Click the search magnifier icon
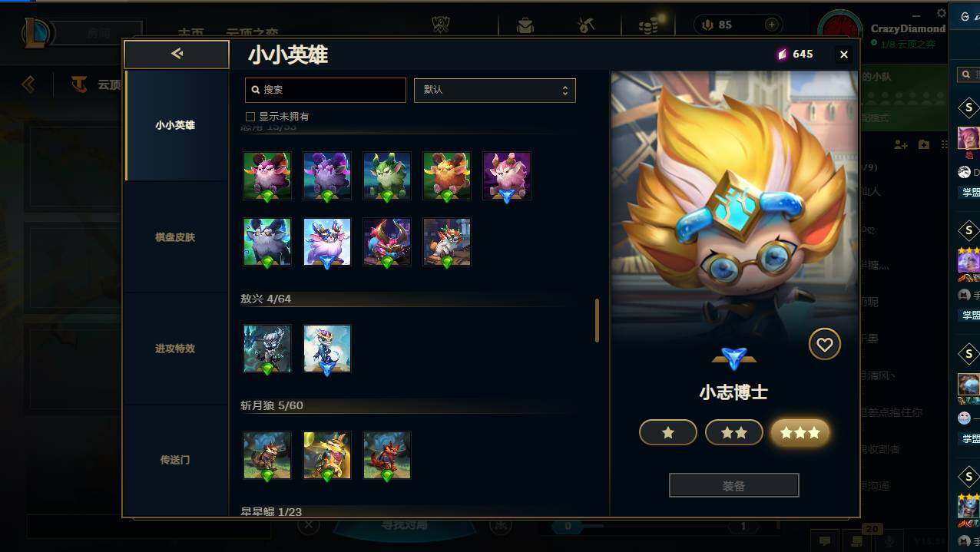Screen dimensions: 980x552 (255, 90)
